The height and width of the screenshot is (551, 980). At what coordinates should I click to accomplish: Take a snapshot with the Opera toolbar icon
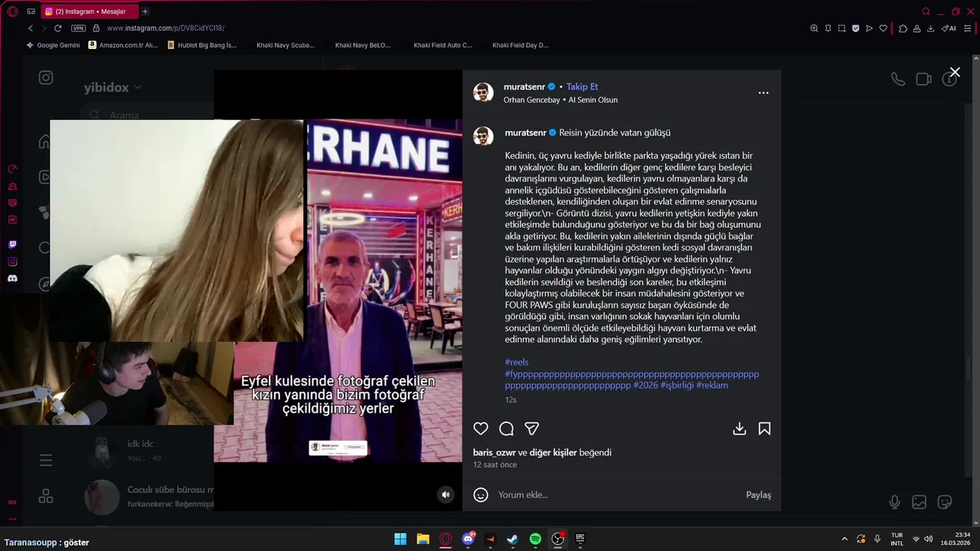point(841,28)
